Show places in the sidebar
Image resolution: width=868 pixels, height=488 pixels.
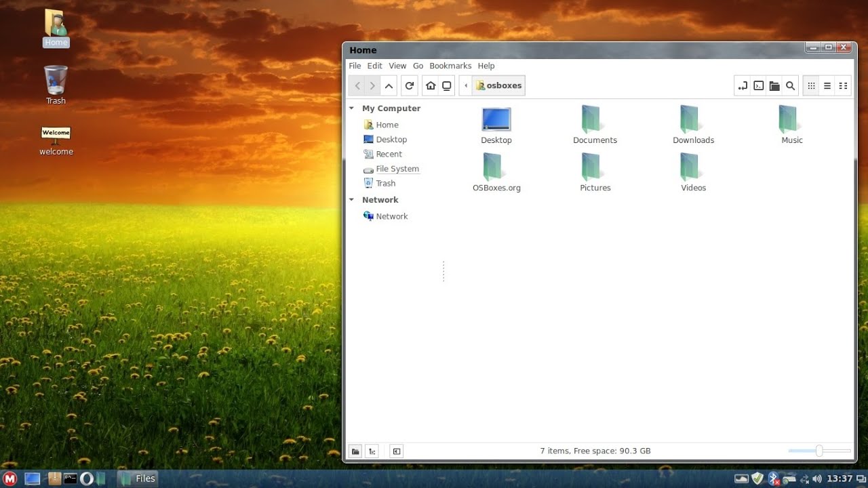(355, 451)
